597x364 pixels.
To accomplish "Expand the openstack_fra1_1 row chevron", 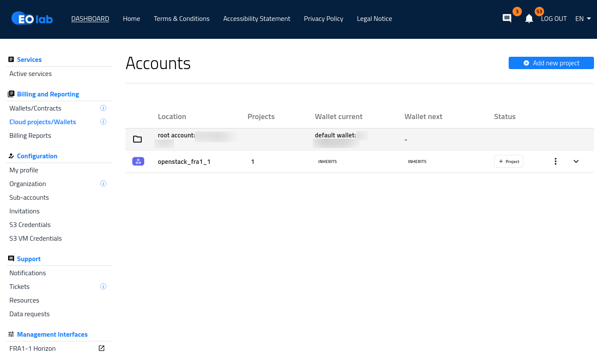I will pyautogui.click(x=576, y=161).
